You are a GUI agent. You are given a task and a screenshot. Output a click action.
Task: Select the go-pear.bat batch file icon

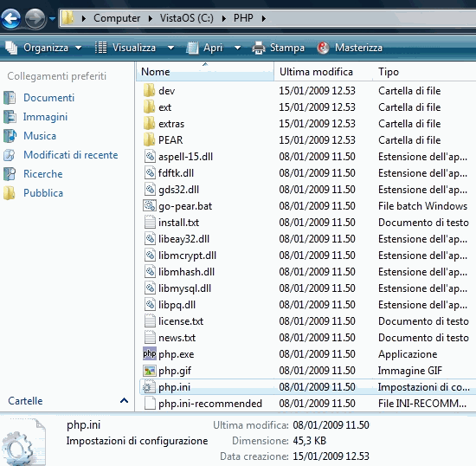[150, 206]
